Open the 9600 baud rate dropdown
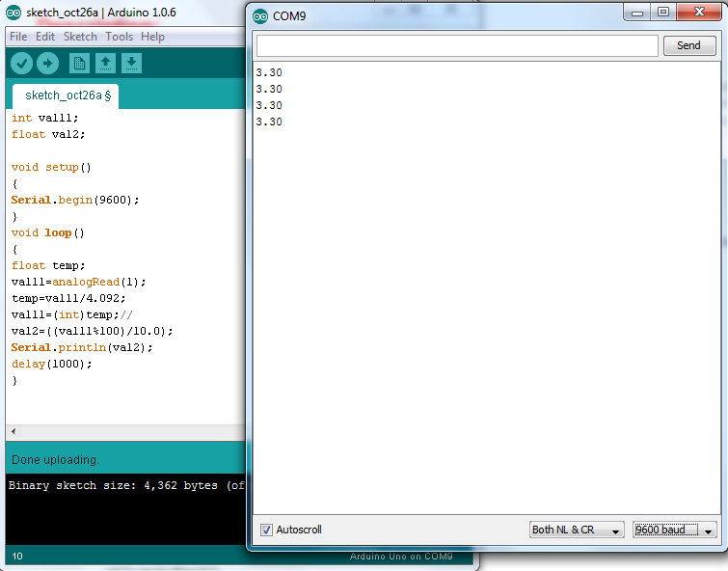The width and height of the screenshot is (728, 571). coord(675,530)
